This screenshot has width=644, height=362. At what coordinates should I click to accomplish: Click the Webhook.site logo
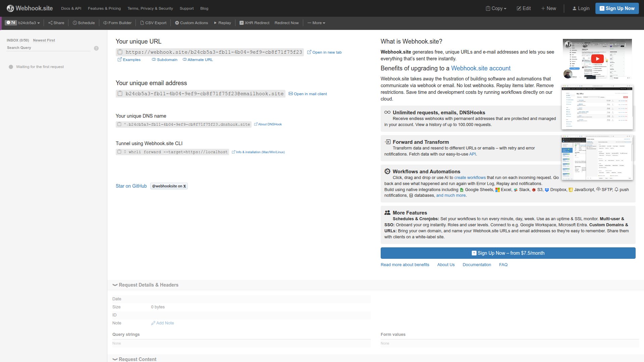(x=30, y=8)
